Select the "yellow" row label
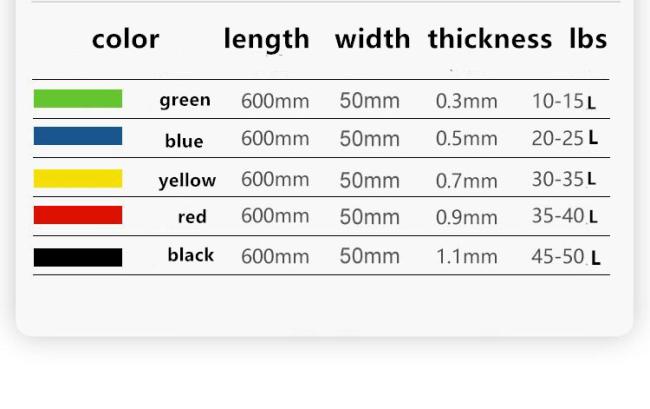This screenshot has width=650, height=409. pos(187,181)
